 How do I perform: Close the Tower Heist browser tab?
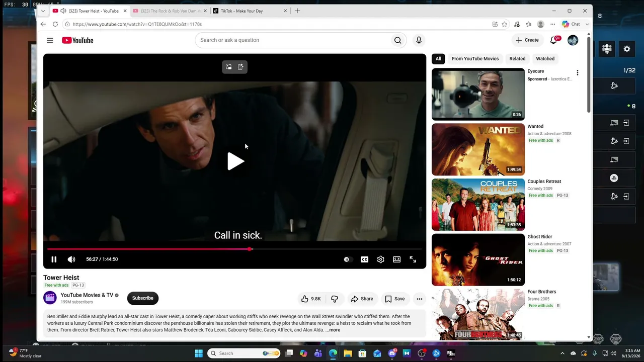125,11
